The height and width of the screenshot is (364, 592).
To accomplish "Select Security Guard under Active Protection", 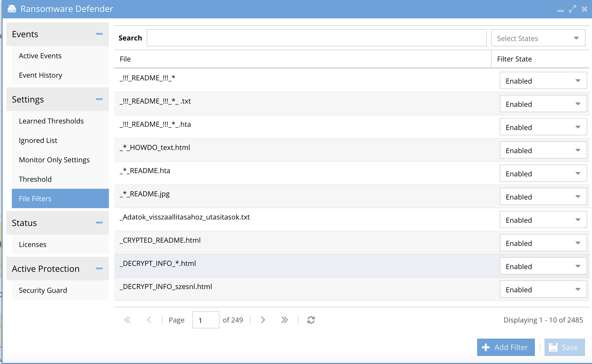I will 43,290.
